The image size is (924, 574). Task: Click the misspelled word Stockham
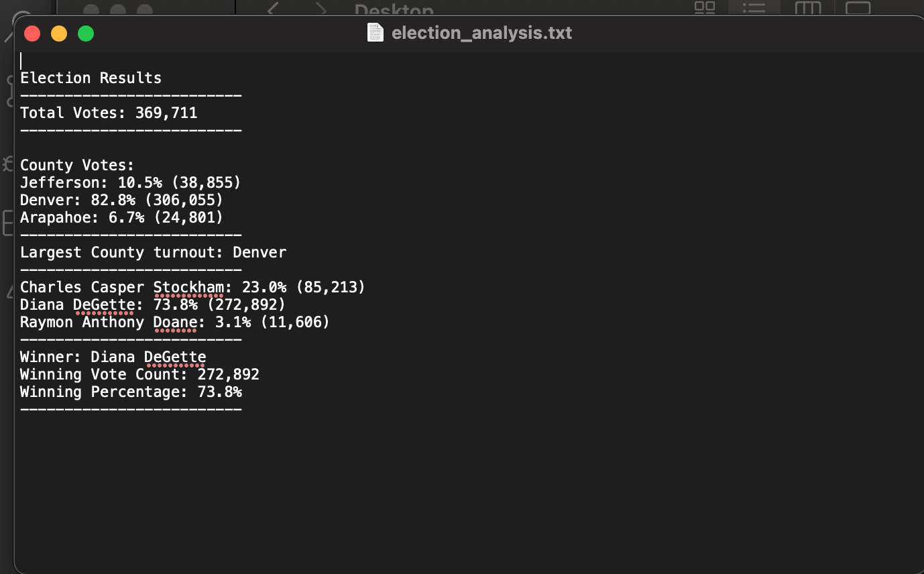point(190,287)
